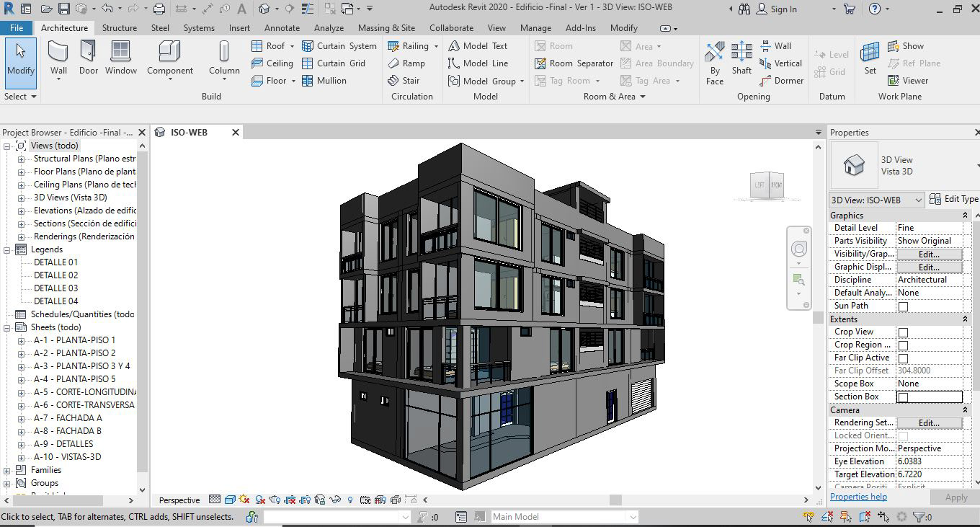Select the Door tool
The image size is (980, 527).
click(88, 58)
